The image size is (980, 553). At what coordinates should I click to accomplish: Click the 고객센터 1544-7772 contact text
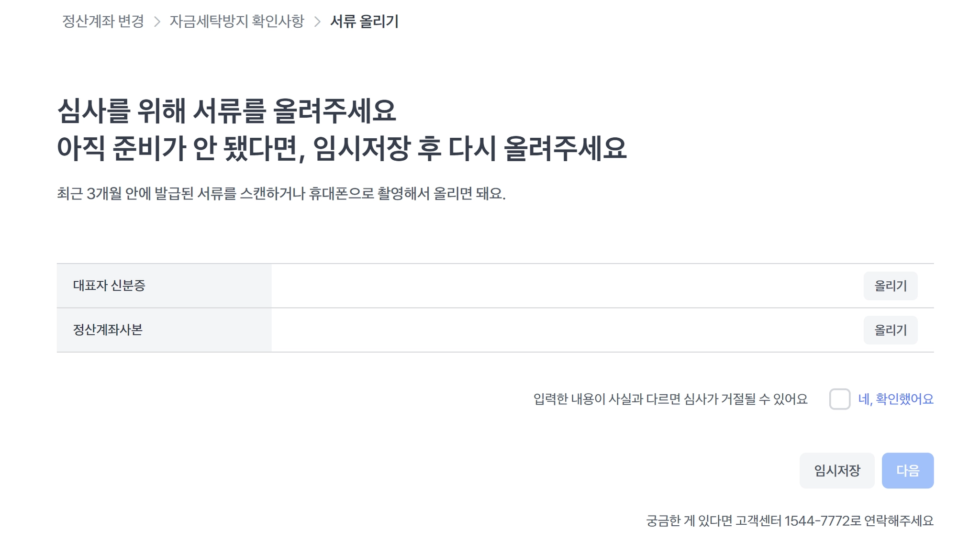click(790, 520)
